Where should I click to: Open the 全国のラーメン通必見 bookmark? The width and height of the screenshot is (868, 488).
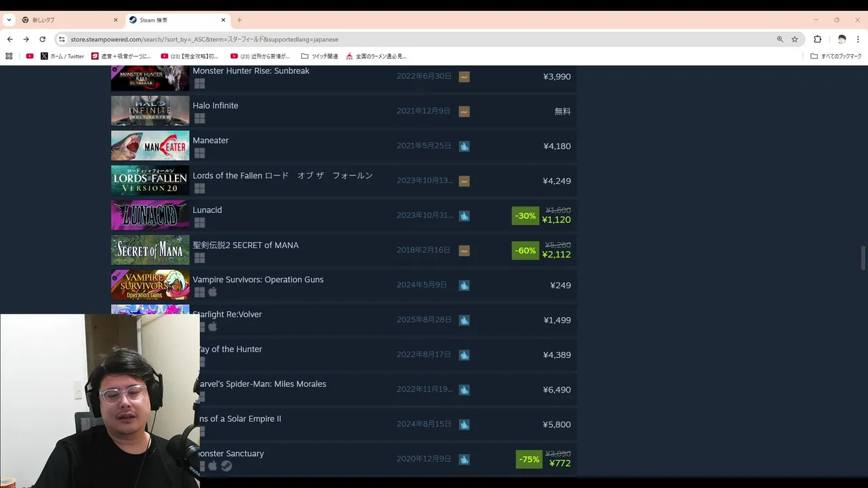376,56
